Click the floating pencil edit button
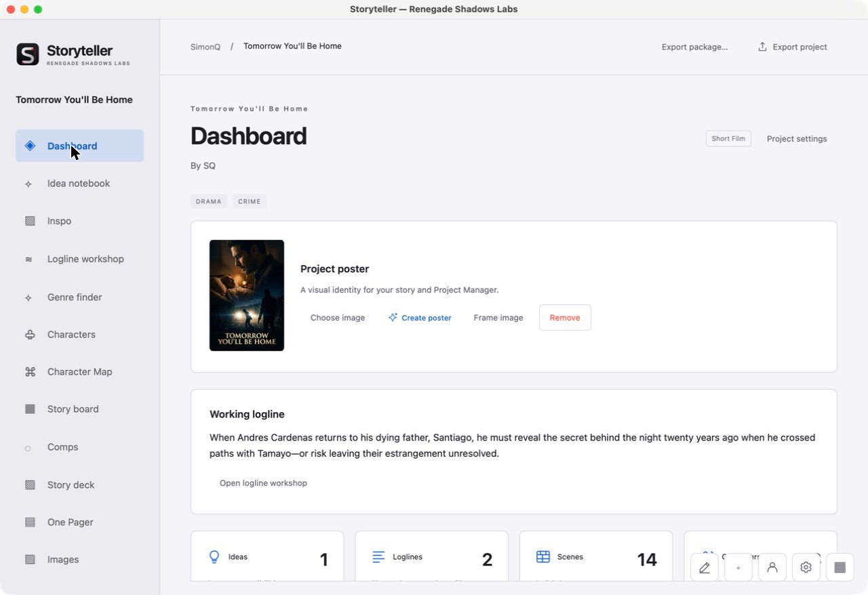The image size is (868, 595). 705,567
